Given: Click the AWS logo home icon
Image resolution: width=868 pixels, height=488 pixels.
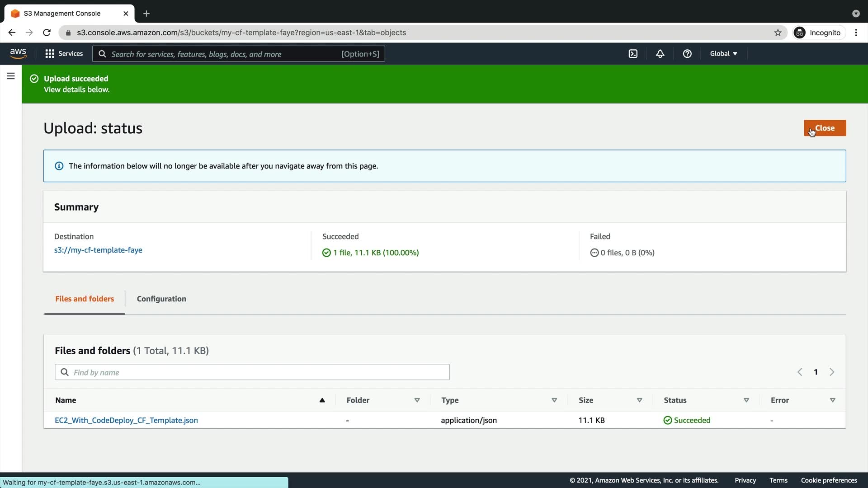Looking at the screenshot, I should click(x=18, y=53).
